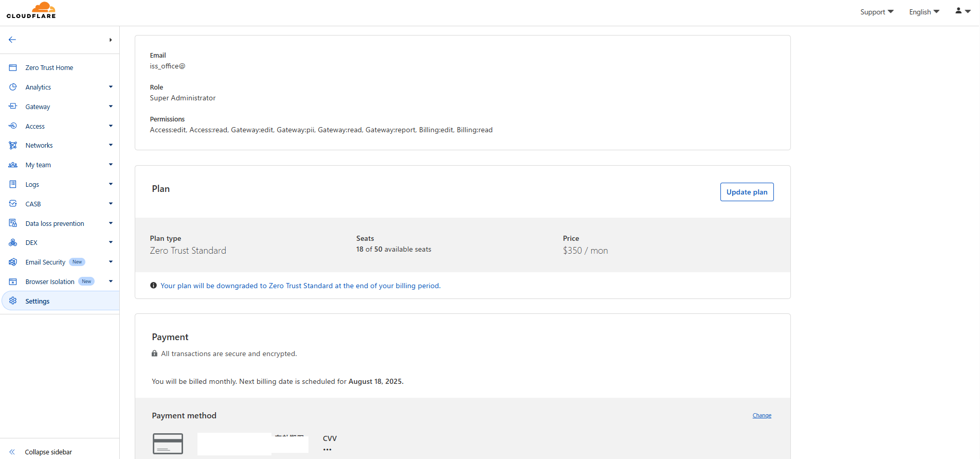Click the Cloudflare logo

(x=31, y=10)
